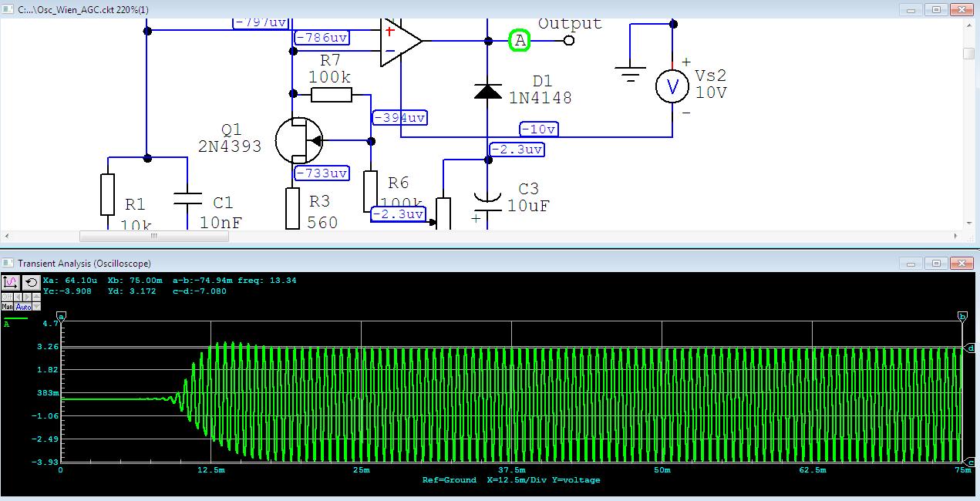Select the diode D1 symbol

[x=487, y=91]
